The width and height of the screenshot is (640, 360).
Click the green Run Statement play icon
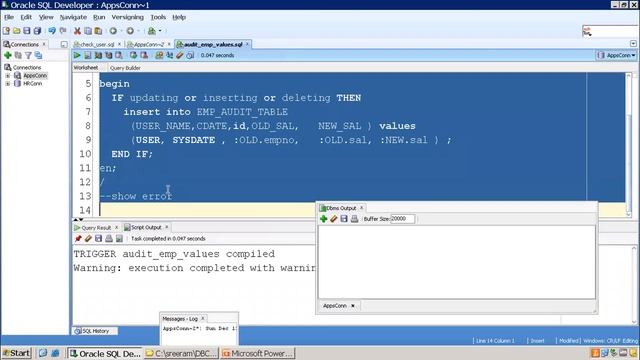77,55
